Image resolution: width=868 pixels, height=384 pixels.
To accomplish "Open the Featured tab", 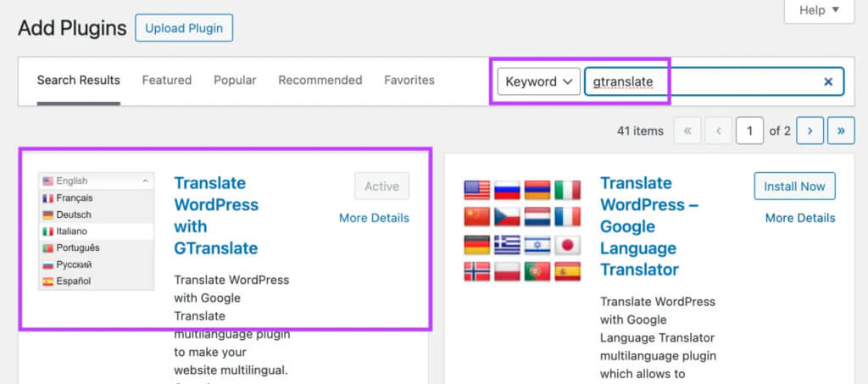I will click(x=167, y=81).
